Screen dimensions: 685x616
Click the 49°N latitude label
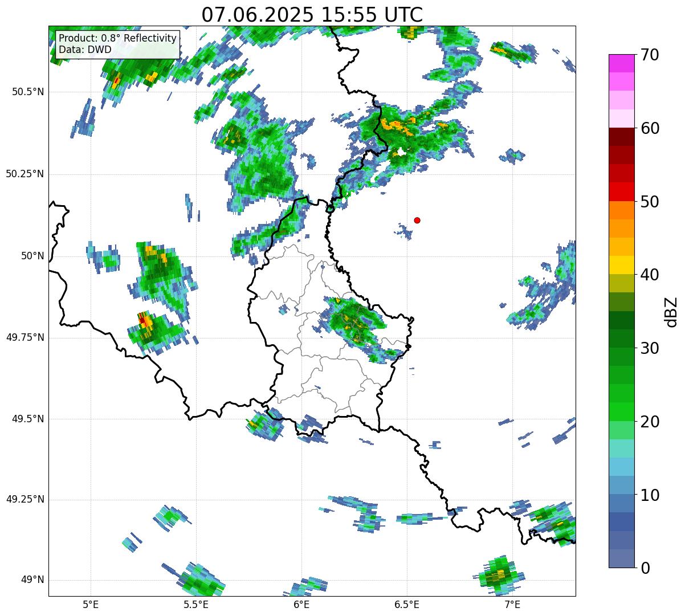click(x=32, y=580)
